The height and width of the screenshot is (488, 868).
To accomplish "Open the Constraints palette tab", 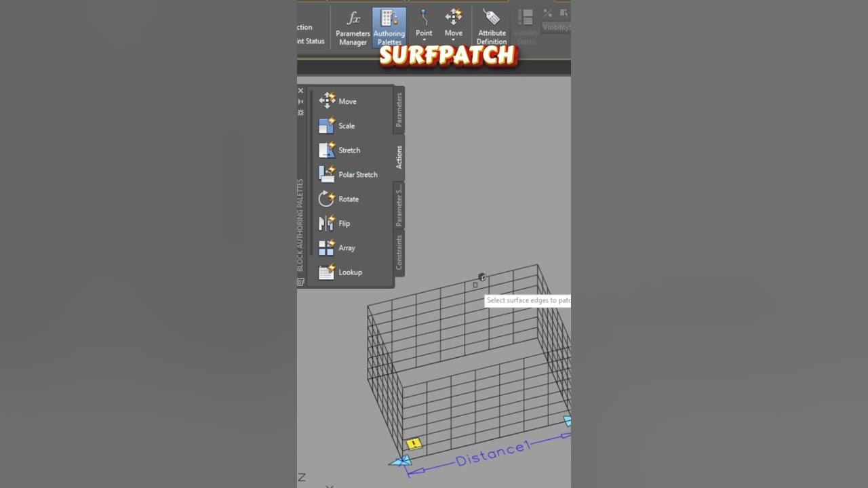I will click(399, 253).
